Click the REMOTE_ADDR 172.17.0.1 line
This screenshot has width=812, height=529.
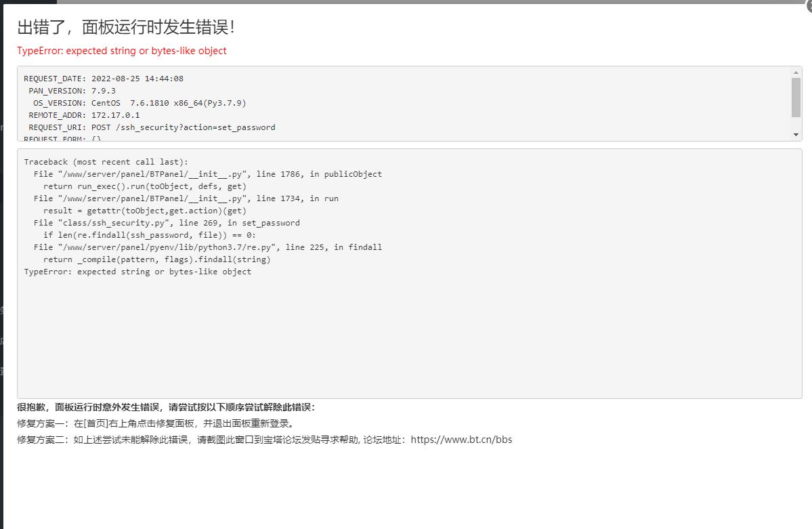84,115
